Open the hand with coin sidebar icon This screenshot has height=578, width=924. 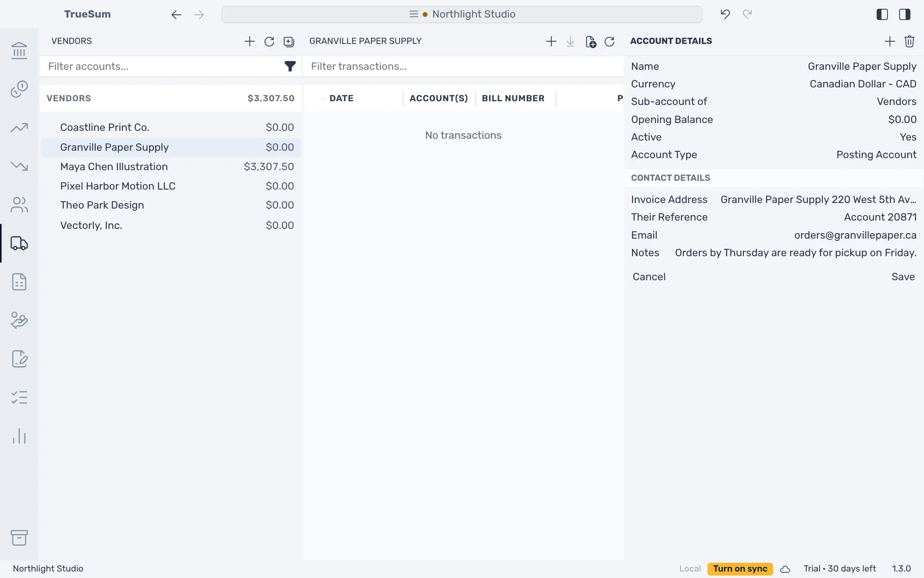point(19,320)
